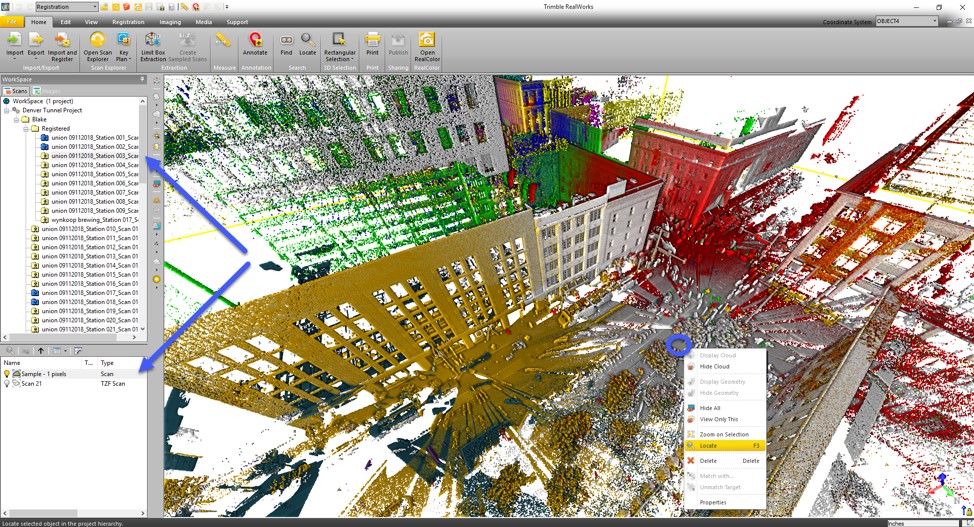This screenshot has height=527, width=974.
Task: Open the Registration ribbon tab
Action: click(128, 22)
